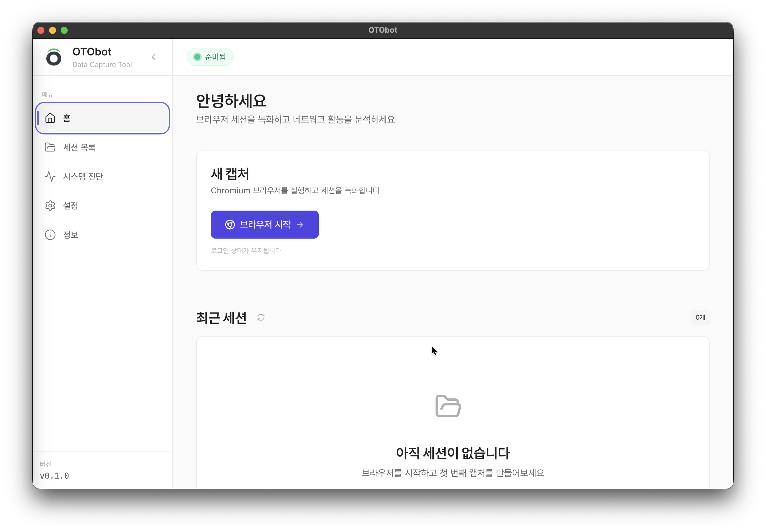Open 세션 목록 via the folder icon

tap(51, 147)
